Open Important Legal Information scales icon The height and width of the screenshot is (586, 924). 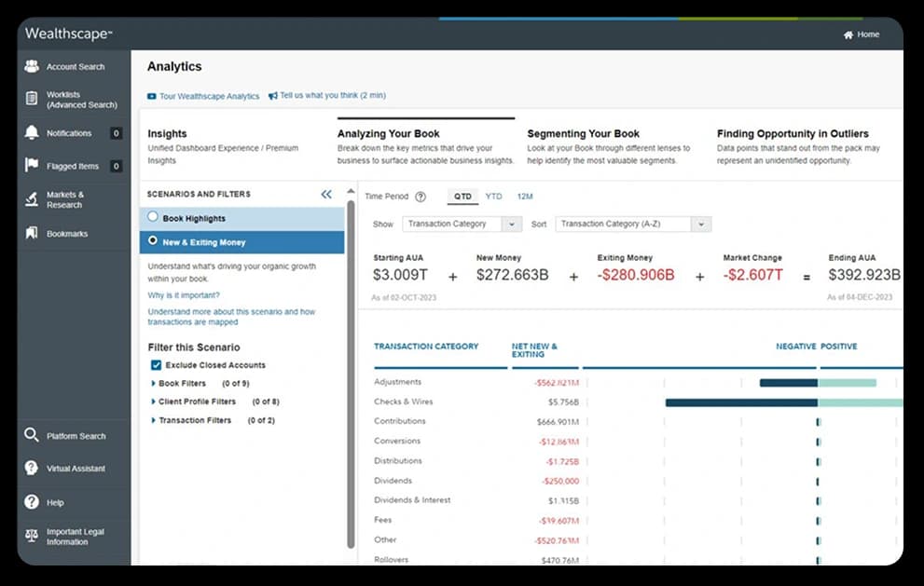click(32, 536)
